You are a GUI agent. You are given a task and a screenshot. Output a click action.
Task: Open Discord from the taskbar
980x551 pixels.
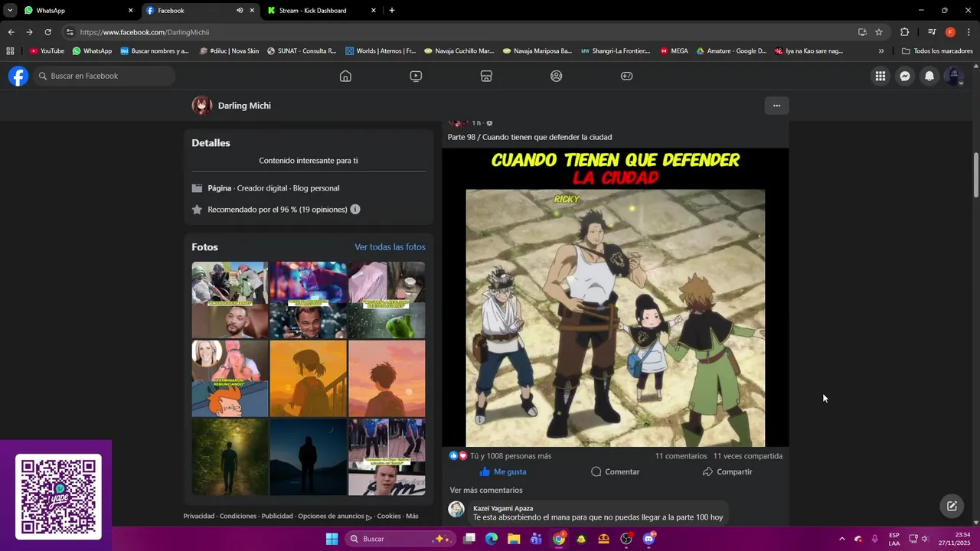(x=649, y=539)
